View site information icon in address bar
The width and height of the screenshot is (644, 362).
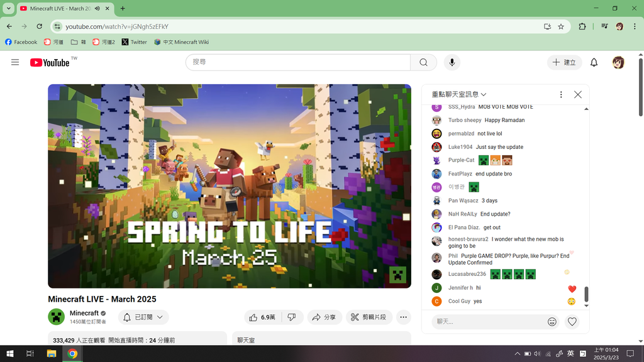[58, 26]
